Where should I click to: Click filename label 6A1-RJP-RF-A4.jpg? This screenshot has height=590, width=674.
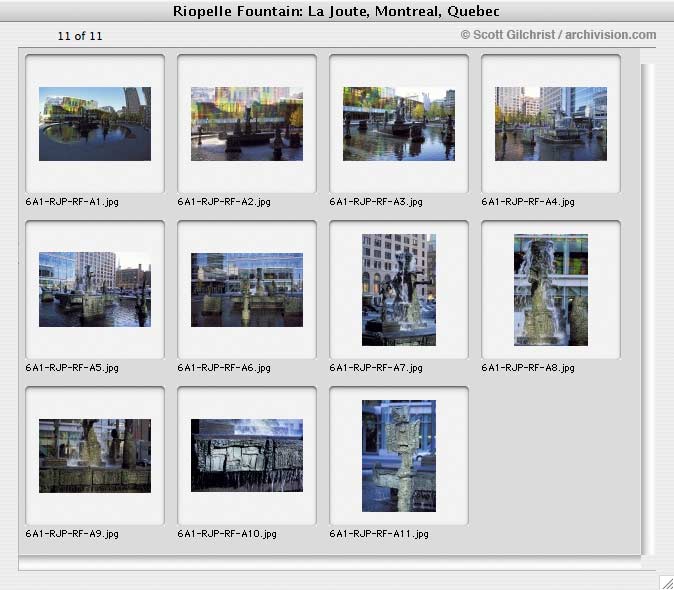coord(528,202)
